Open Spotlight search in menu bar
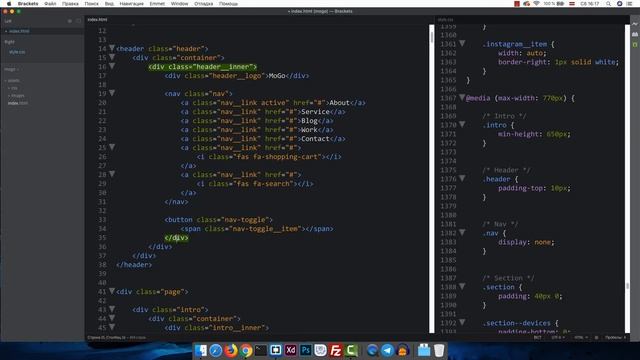 point(608,4)
